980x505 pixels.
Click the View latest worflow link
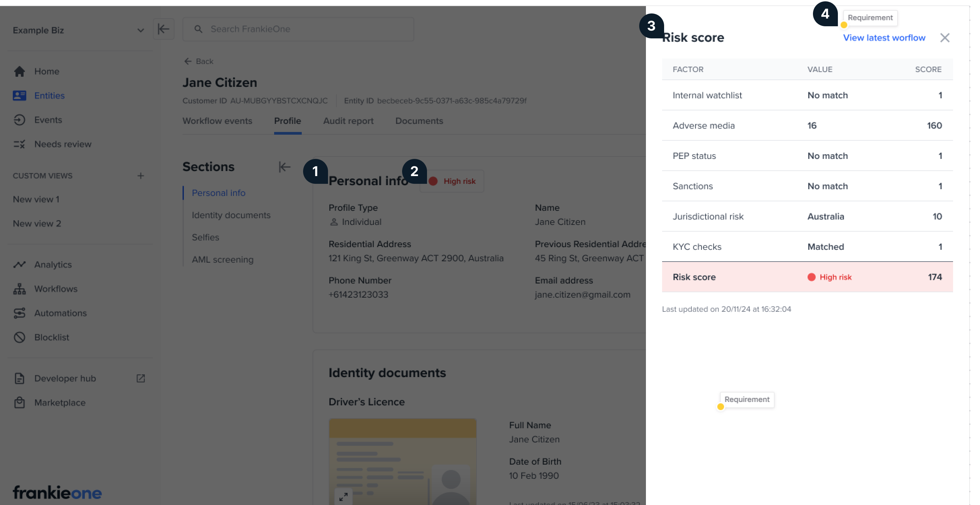(884, 38)
